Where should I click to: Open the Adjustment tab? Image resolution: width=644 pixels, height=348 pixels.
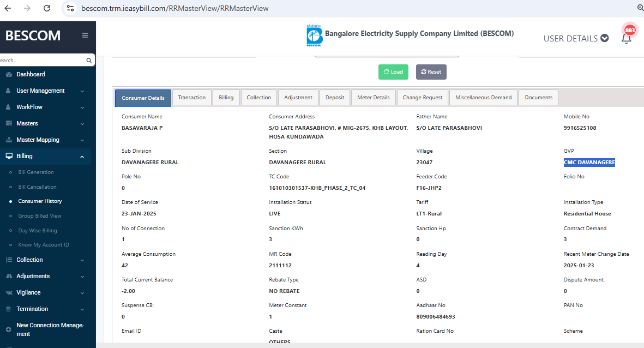click(x=298, y=98)
